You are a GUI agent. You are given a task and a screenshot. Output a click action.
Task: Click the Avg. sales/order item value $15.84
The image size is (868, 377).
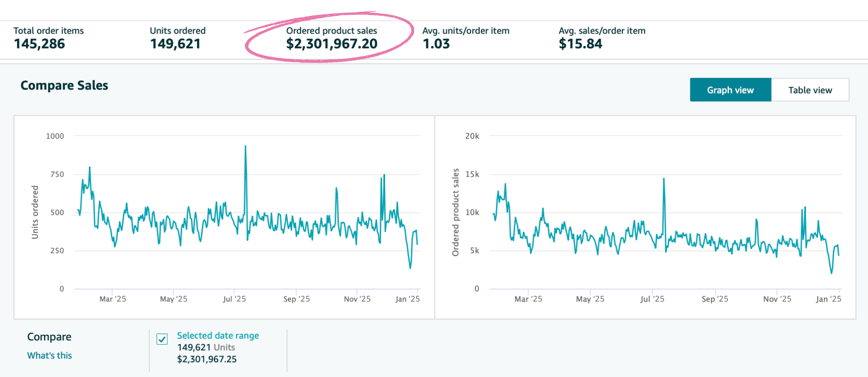pyautogui.click(x=580, y=44)
